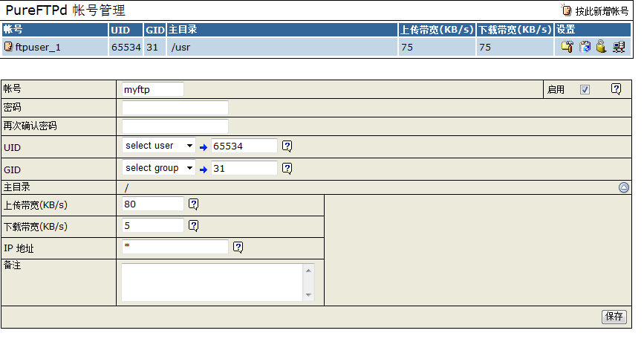Click the recycle bin delete icon for ftpuser_1
644x339 pixels.
[x=585, y=47]
